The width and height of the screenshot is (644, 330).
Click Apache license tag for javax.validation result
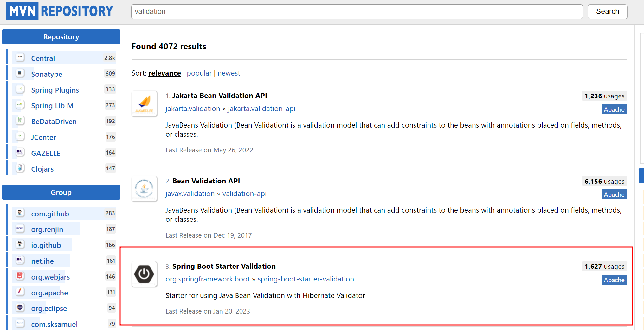(x=614, y=195)
